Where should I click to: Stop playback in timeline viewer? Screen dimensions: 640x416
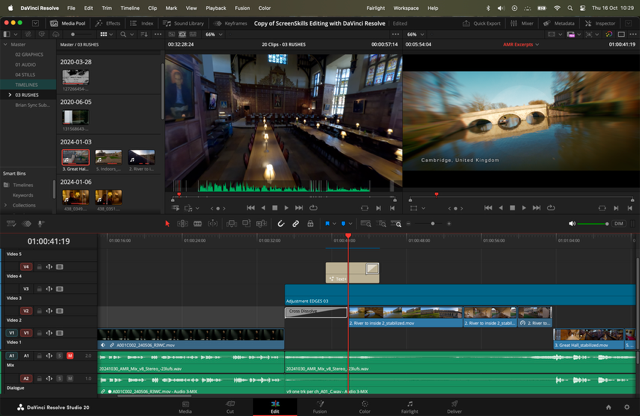point(512,208)
